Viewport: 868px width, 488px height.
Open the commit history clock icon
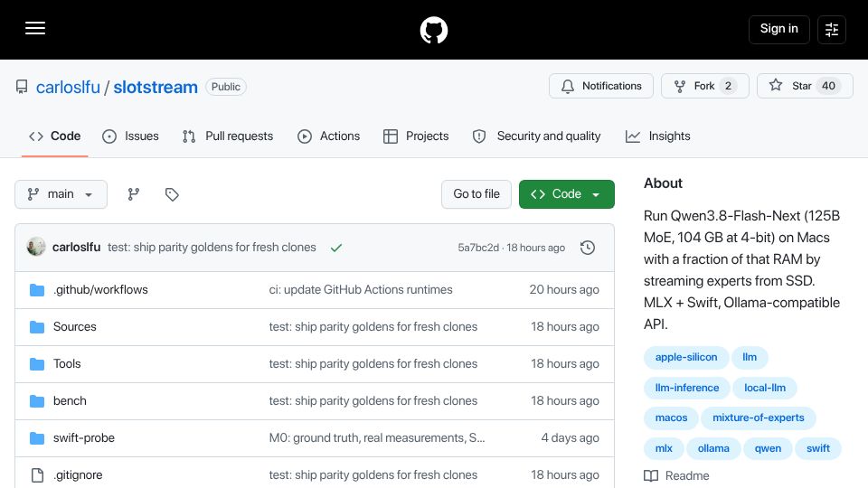(588, 248)
